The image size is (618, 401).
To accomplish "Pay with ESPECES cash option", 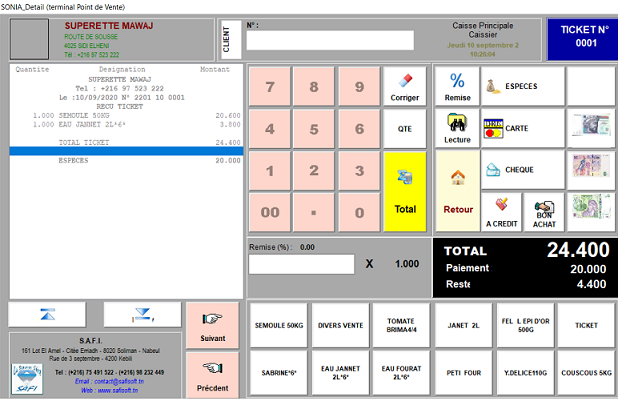I will click(x=523, y=86).
